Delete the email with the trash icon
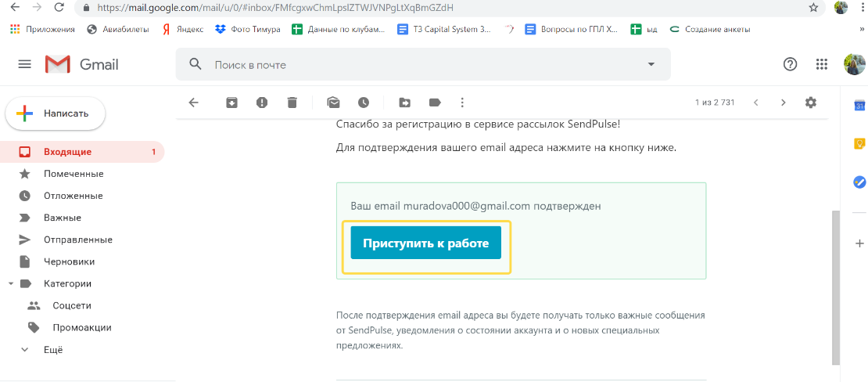868x382 pixels. click(x=292, y=103)
